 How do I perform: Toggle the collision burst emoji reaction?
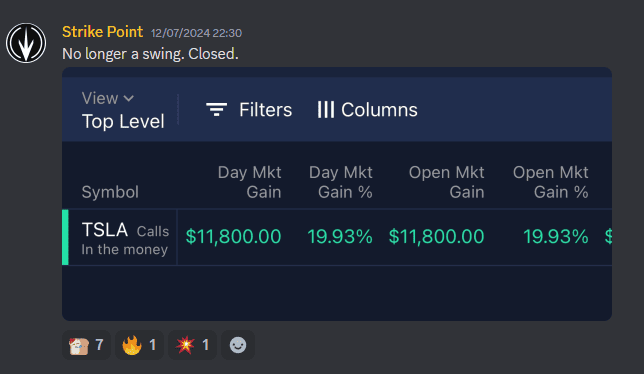tap(192, 345)
